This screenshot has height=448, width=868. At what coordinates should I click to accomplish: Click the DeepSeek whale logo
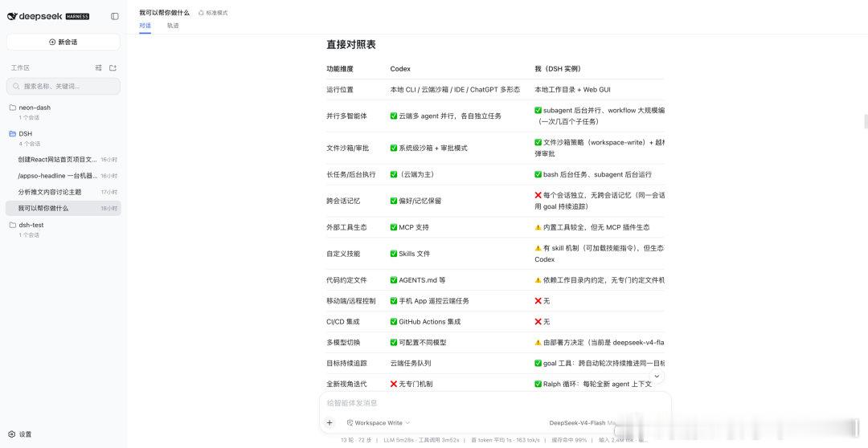pos(12,16)
